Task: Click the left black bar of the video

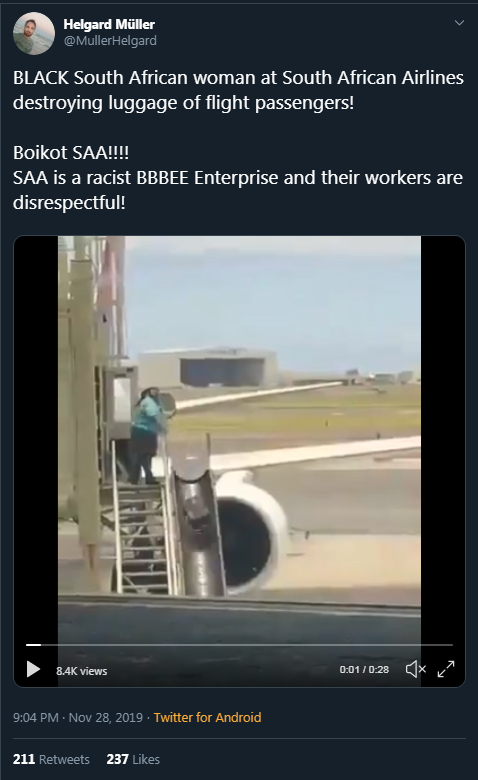Action: pos(36,438)
